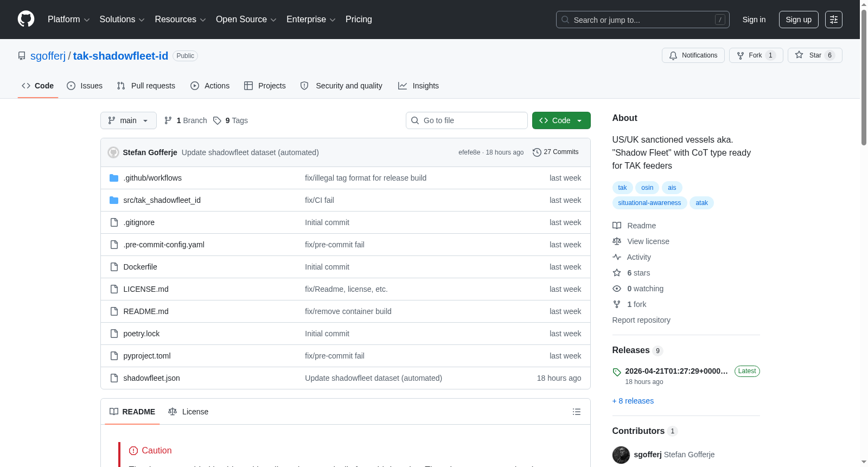Open README outline list icon
This screenshot has width=868, height=467.
577,412
